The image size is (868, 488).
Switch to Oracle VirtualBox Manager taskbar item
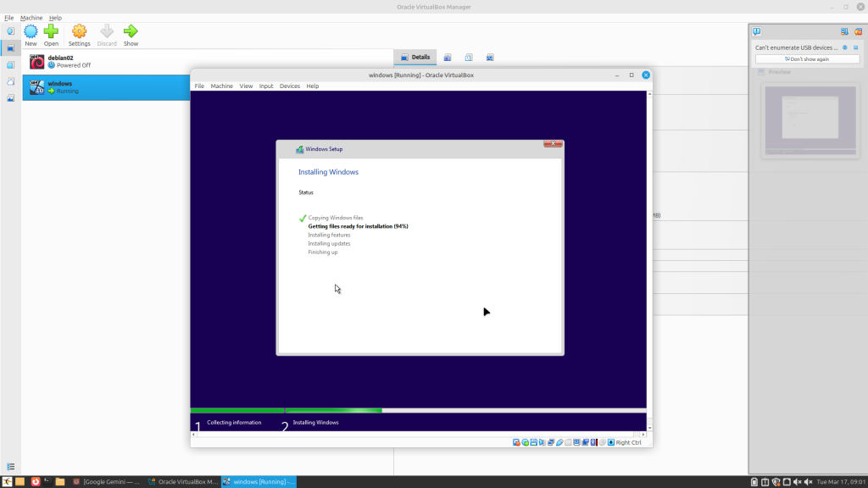183,482
